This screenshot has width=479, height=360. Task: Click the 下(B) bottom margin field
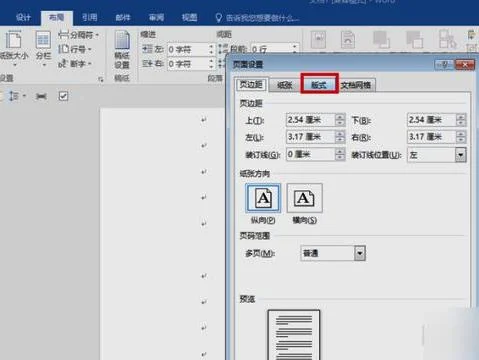pos(432,120)
